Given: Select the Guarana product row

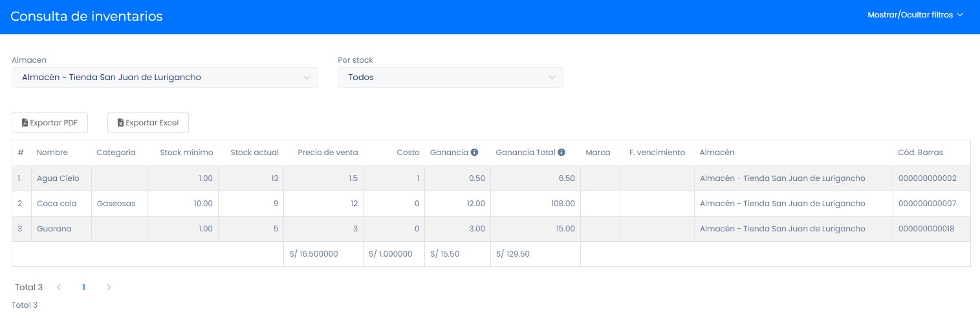Looking at the screenshot, I should tap(54, 229).
